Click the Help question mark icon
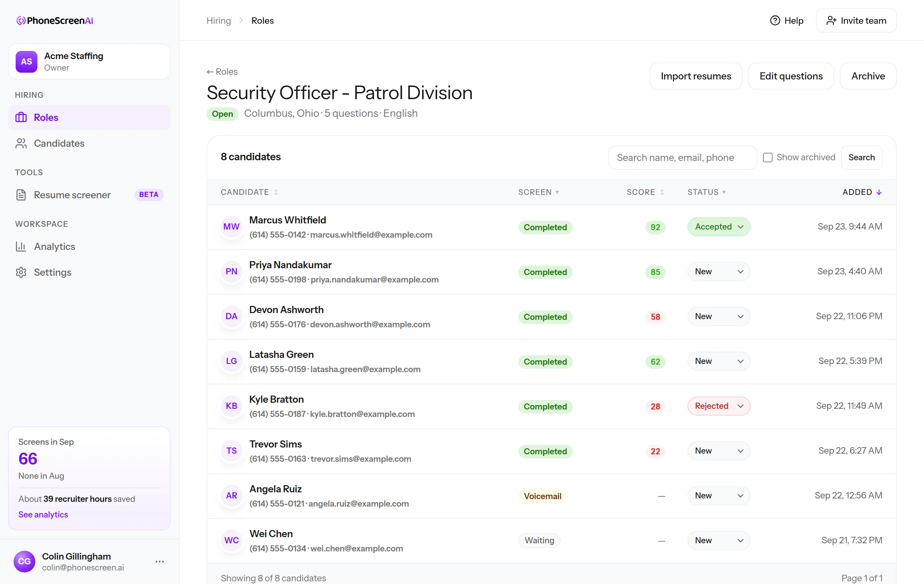The width and height of the screenshot is (924, 584). (x=775, y=20)
